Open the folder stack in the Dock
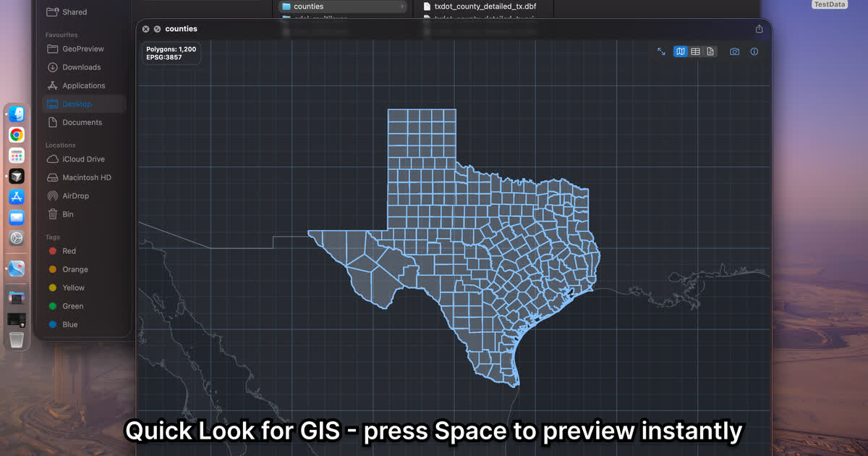 [17, 297]
